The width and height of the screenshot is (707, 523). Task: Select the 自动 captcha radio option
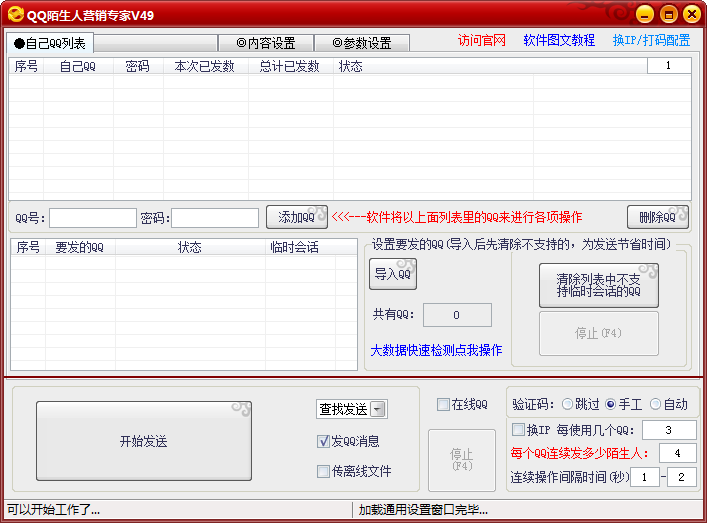pyautogui.click(x=656, y=404)
